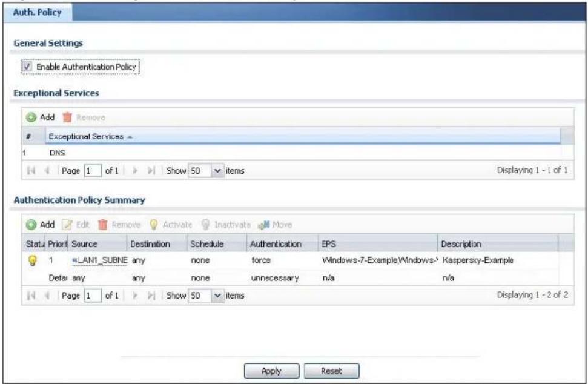Select the Windows-7-Example EPS cell
Image resolution: width=588 pixels, height=384 pixels.
pyautogui.click(x=378, y=260)
